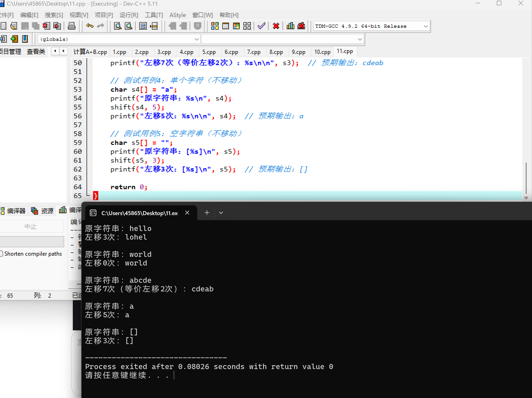
Task: Click the 中止 abort button
Action: click(x=31, y=226)
